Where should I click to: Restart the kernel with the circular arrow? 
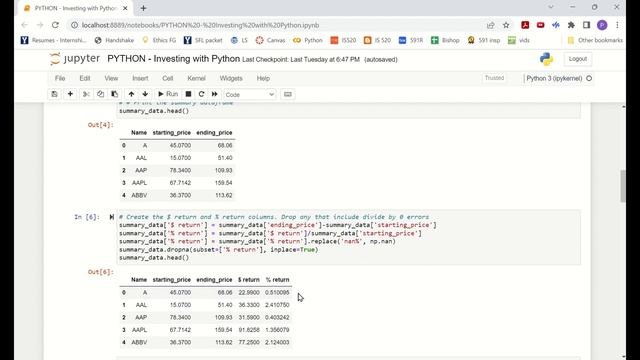pos(201,94)
